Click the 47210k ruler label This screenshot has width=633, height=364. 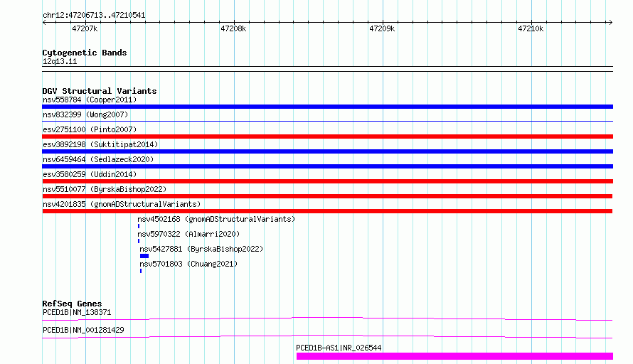(x=531, y=28)
